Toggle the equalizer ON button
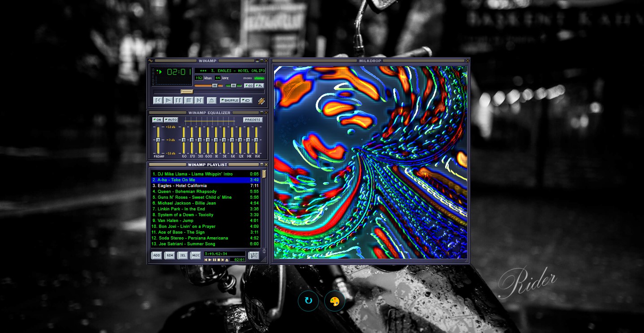This screenshot has width=644, height=333. (157, 120)
